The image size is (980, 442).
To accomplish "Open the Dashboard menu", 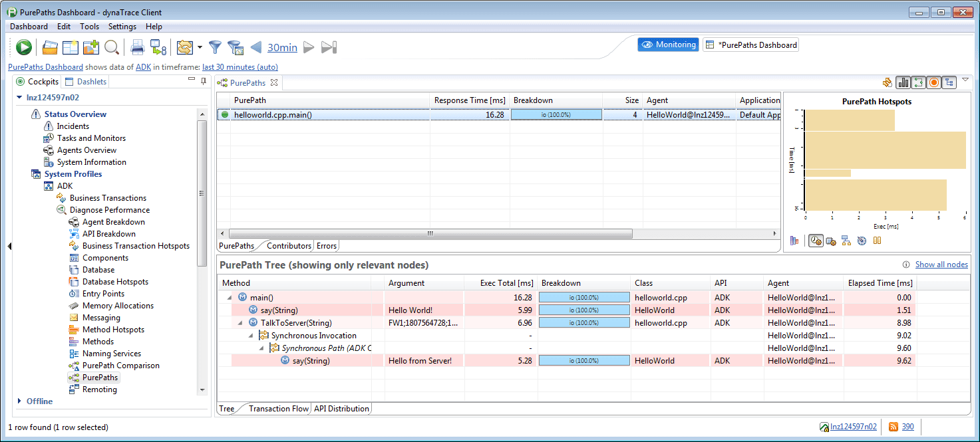I will [29, 27].
